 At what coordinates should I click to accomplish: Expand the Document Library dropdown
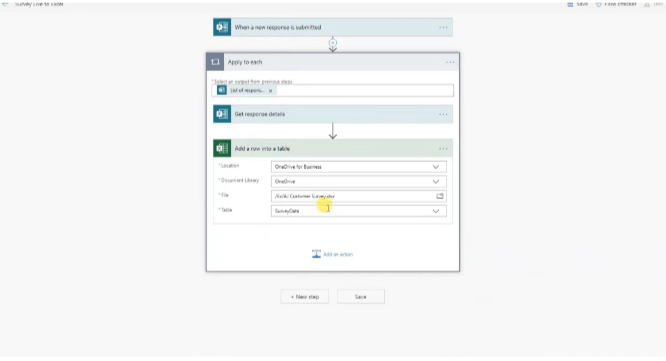tap(436, 182)
